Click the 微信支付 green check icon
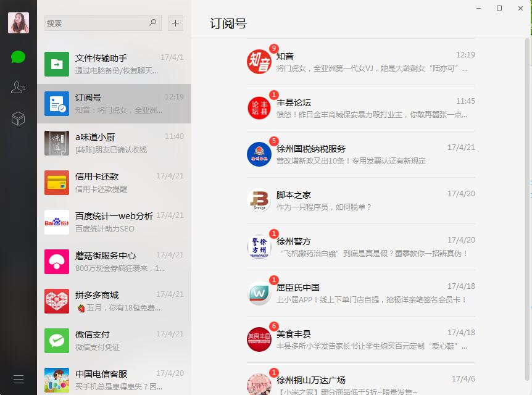The height and width of the screenshot is (395, 532). 57,341
